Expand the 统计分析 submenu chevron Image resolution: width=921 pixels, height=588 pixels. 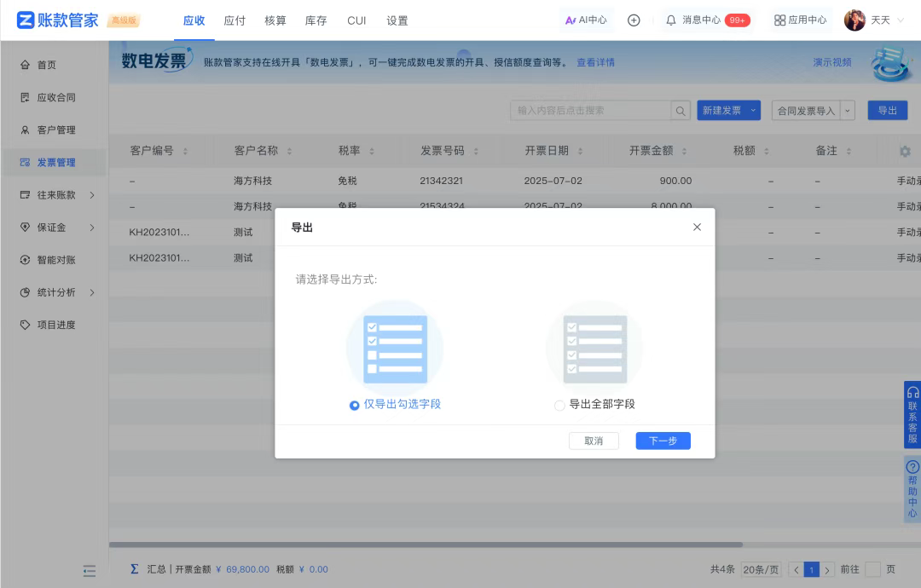(x=92, y=292)
